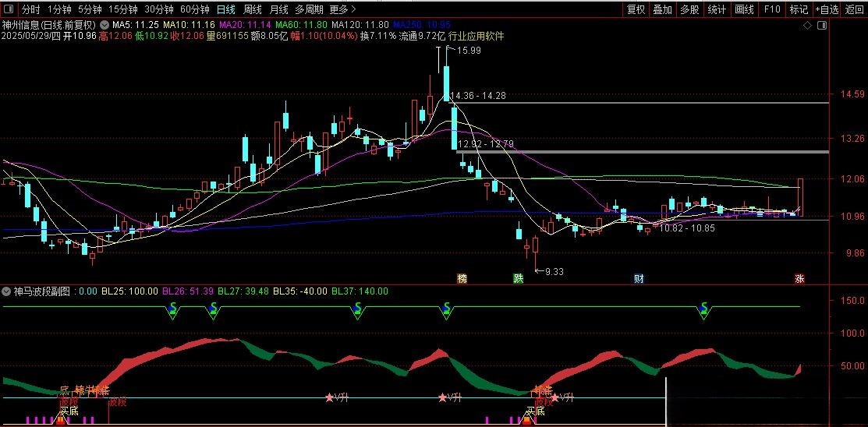
Task: Click the square icon at chart top-right
Action: coord(819,25)
